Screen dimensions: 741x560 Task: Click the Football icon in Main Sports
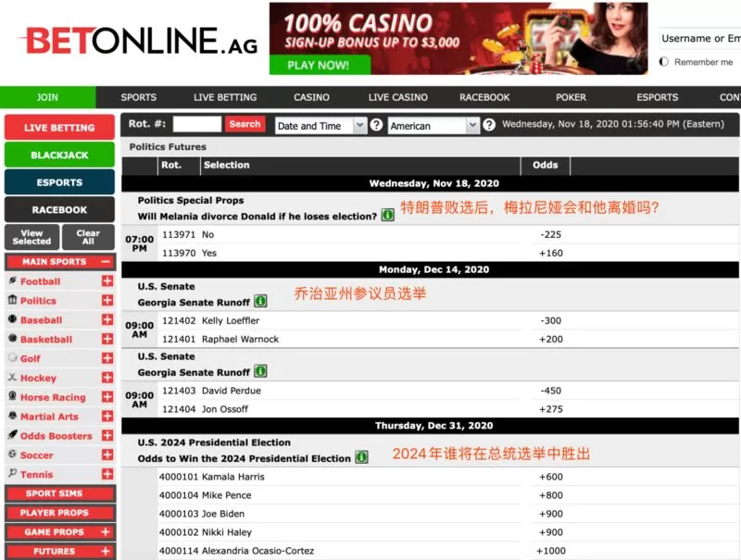pos(13,280)
